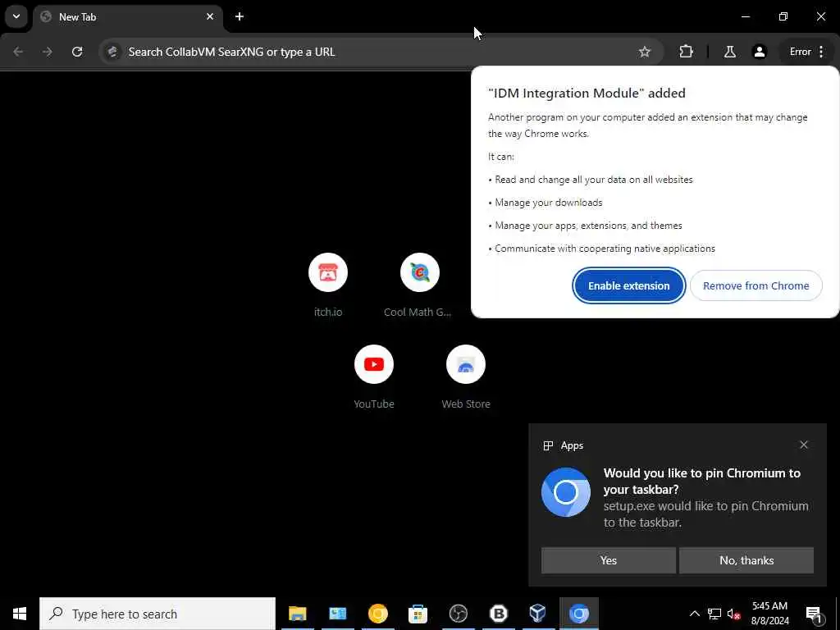The image size is (840, 630).
Task: Open File Explorer from taskbar
Action: click(x=297, y=614)
